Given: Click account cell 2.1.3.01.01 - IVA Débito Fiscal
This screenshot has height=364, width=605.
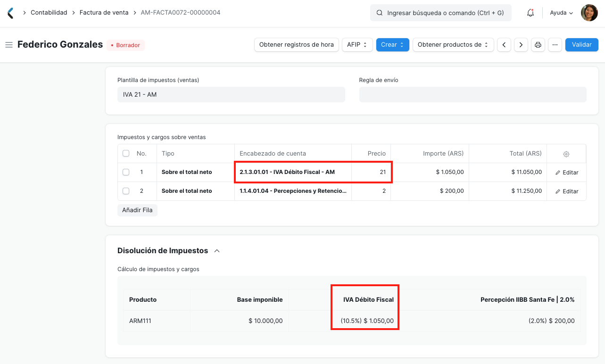Looking at the screenshot, I should pos(293,173).
